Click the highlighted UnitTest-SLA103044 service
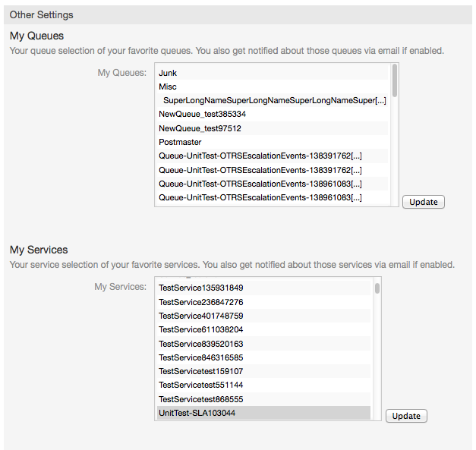476x450 pixels. point(197,413)
